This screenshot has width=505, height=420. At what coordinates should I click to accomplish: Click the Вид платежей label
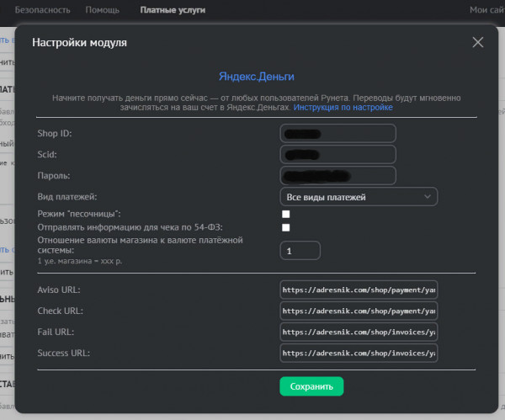(67, 197)
